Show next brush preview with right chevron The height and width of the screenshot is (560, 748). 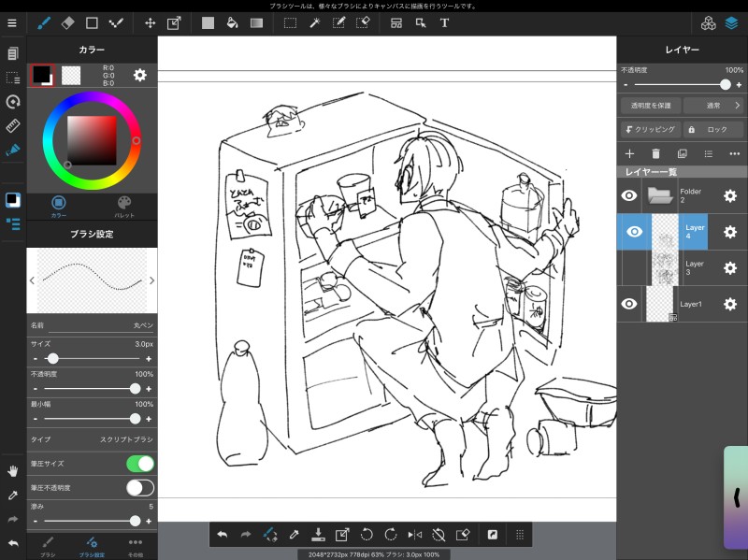pos(151,280)
